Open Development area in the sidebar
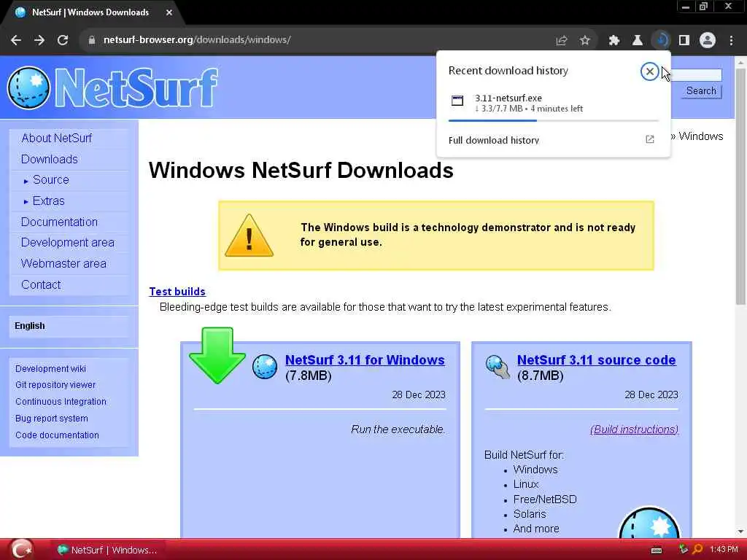 [x=68, y=242]
